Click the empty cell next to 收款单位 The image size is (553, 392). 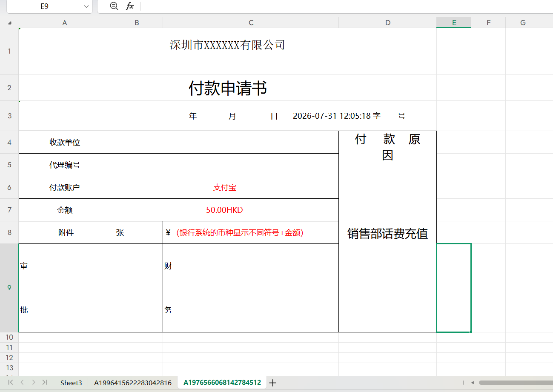[224, 142]
